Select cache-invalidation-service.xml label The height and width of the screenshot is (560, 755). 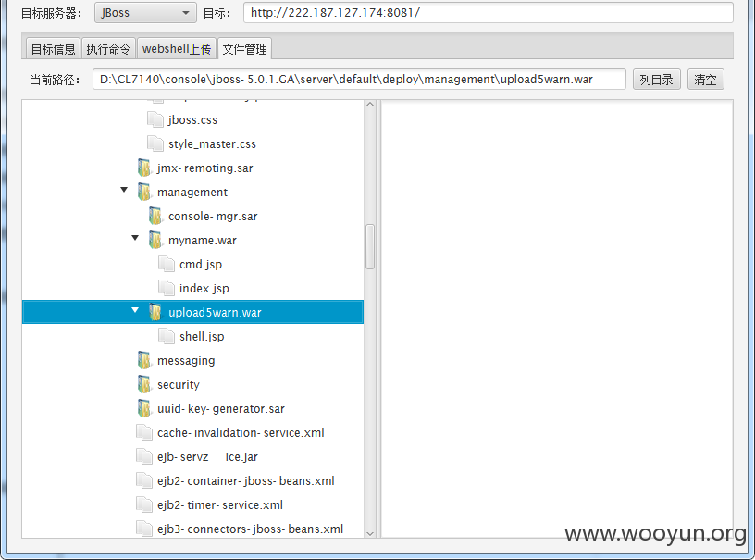coord(241,433)
